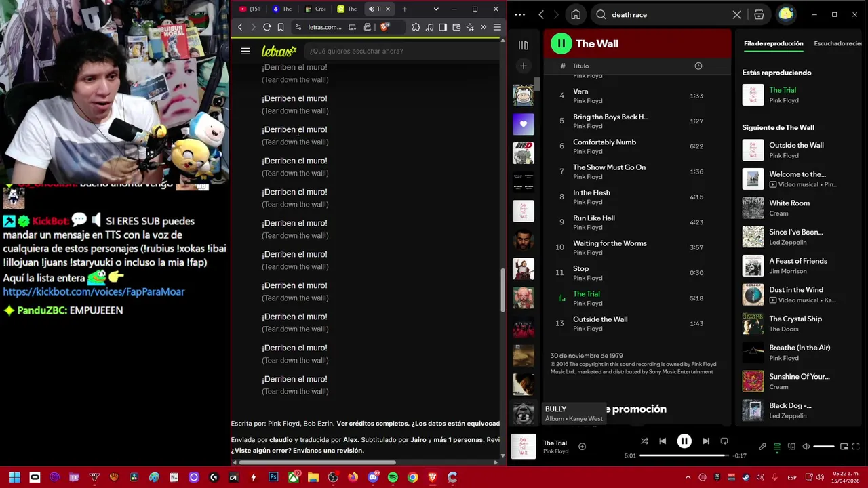Open browser media control music note icon
Image resolution: width=868 pixels, height=488 pixels.
(x=429, y=27)
